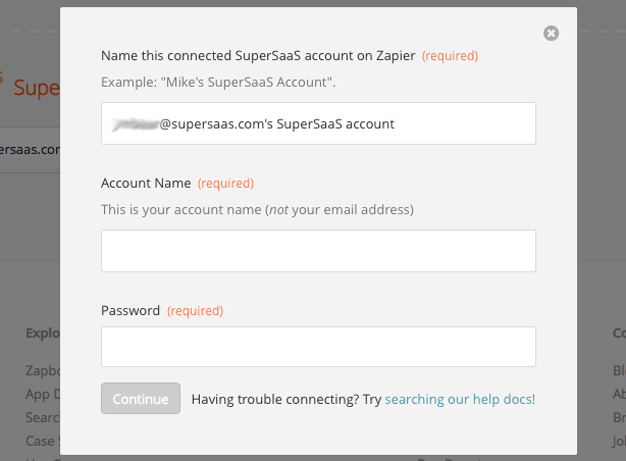The width and height of the screenshot is (626, 461).
Task: Open the Case Studies footer link
Action: [43, 441]
